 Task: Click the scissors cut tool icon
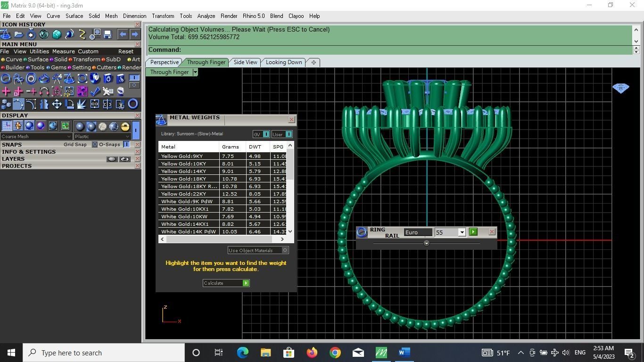120,104
